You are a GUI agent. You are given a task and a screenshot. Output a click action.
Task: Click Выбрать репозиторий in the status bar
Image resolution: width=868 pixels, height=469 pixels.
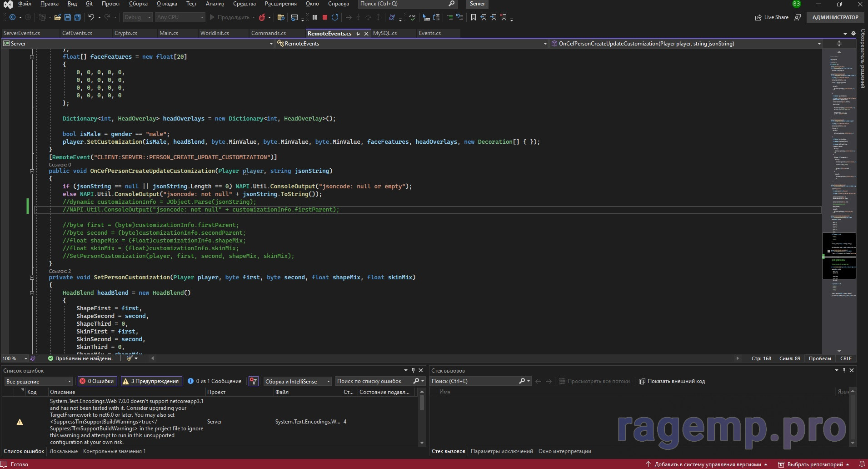(814, 464)
